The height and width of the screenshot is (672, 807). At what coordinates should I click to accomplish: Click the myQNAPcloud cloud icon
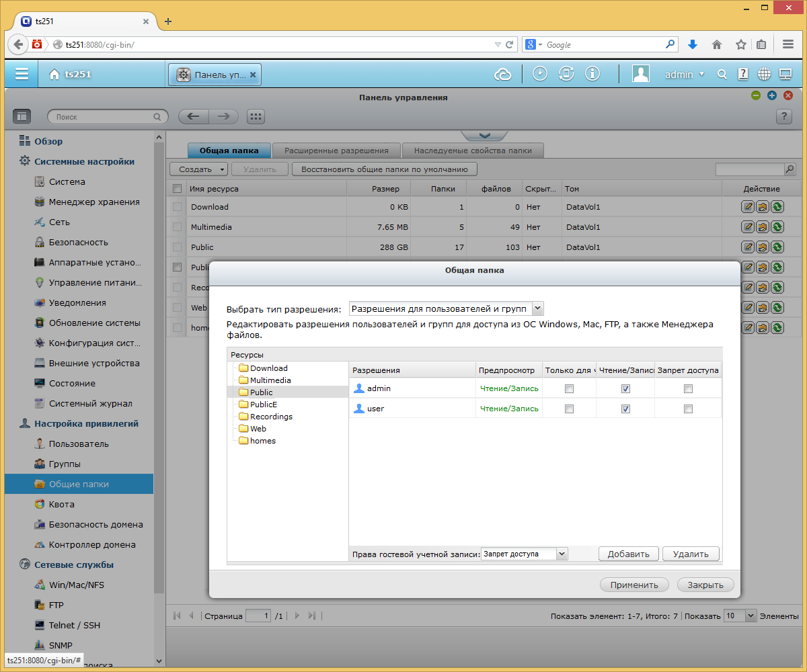coord(503,75)
